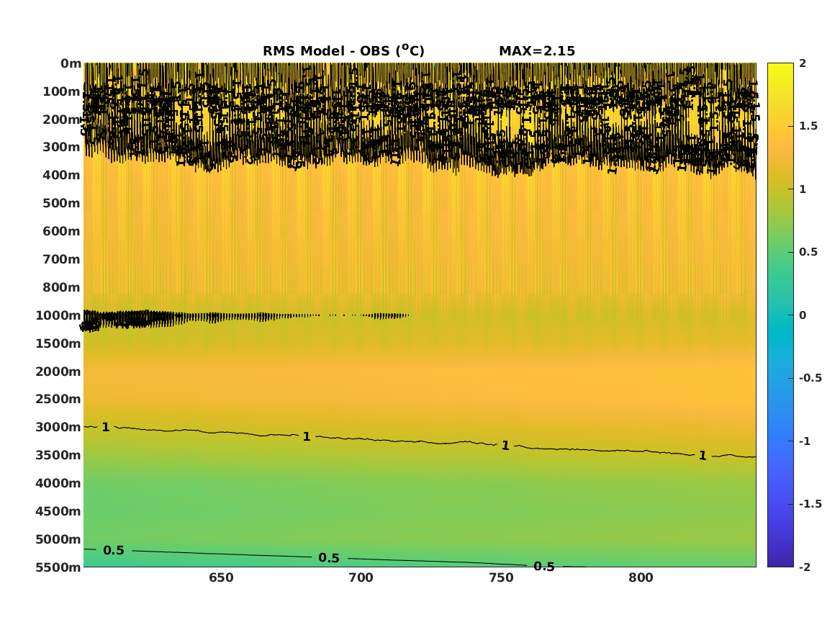This screenshot has width=840, height=630.
Task: Click the '5500m' depth axis label
Action: pyautogui.click(x=58, y=567)
